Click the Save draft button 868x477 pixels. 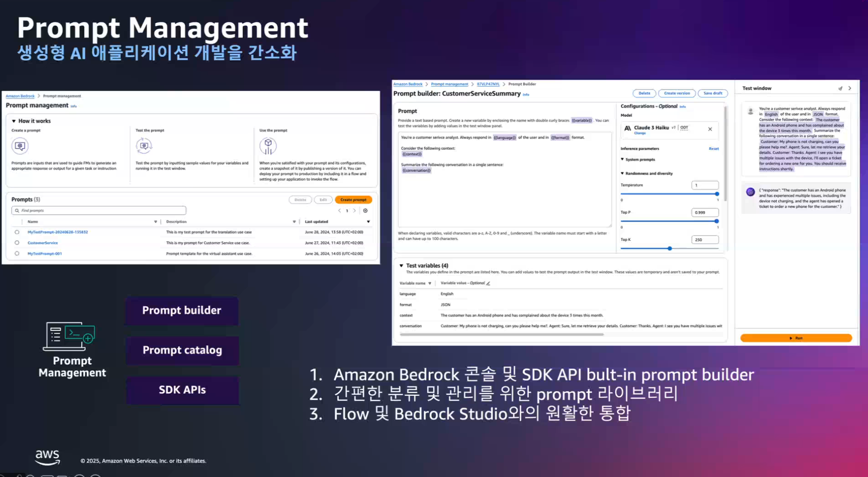coord(713,93)
